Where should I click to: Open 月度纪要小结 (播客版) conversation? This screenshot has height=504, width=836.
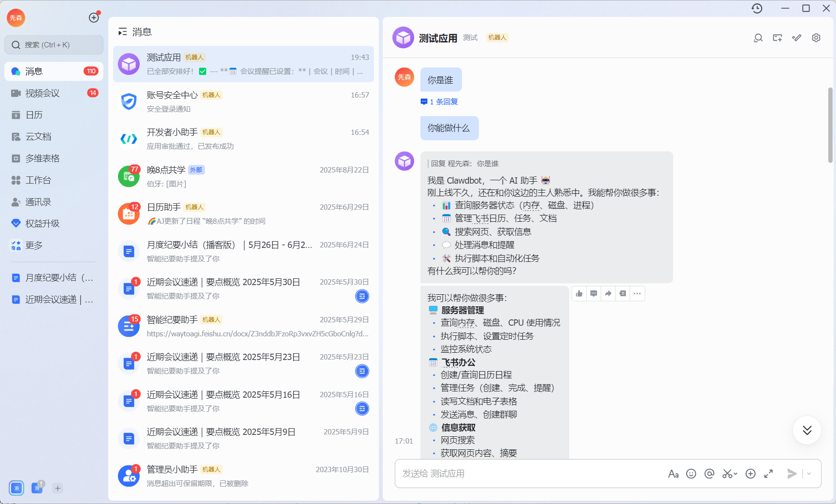[x=244, y=251]
